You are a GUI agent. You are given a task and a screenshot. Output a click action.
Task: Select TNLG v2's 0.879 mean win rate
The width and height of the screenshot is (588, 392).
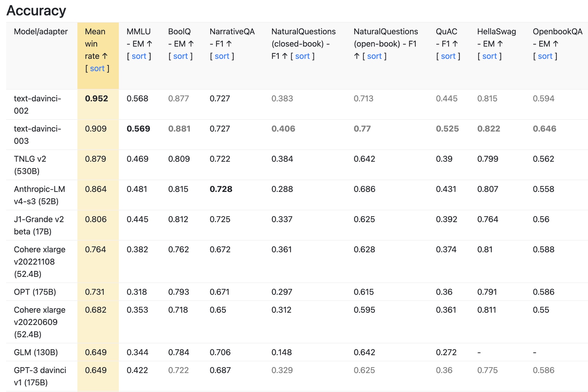coord(96,159)
